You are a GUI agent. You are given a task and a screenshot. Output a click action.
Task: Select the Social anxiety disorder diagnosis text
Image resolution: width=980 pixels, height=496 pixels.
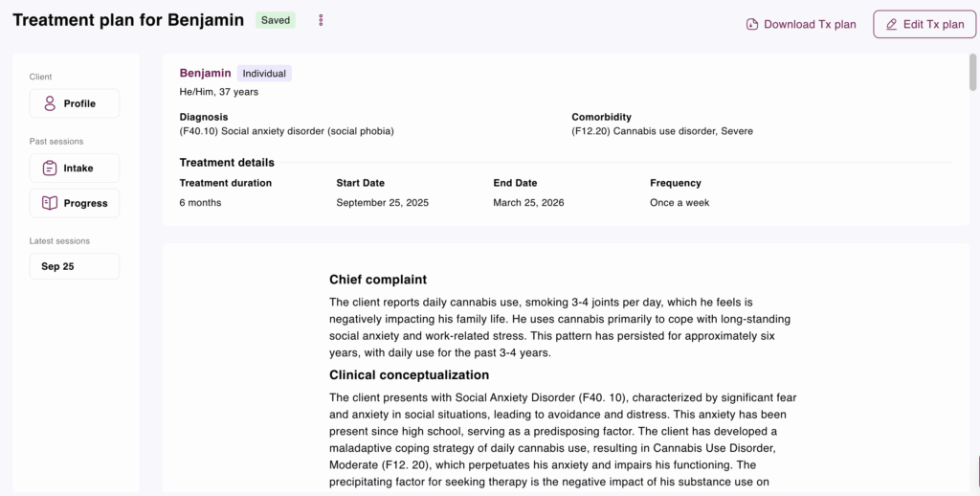click(286, 131)
